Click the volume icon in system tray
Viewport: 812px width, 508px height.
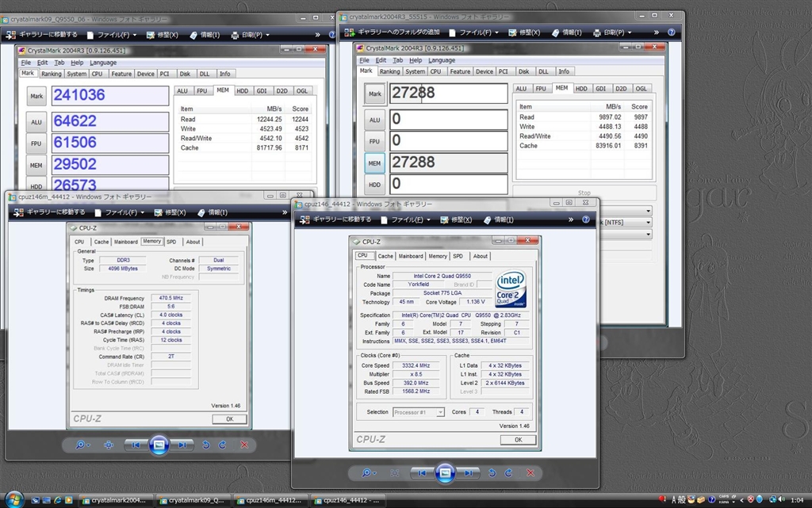[781, 499]
